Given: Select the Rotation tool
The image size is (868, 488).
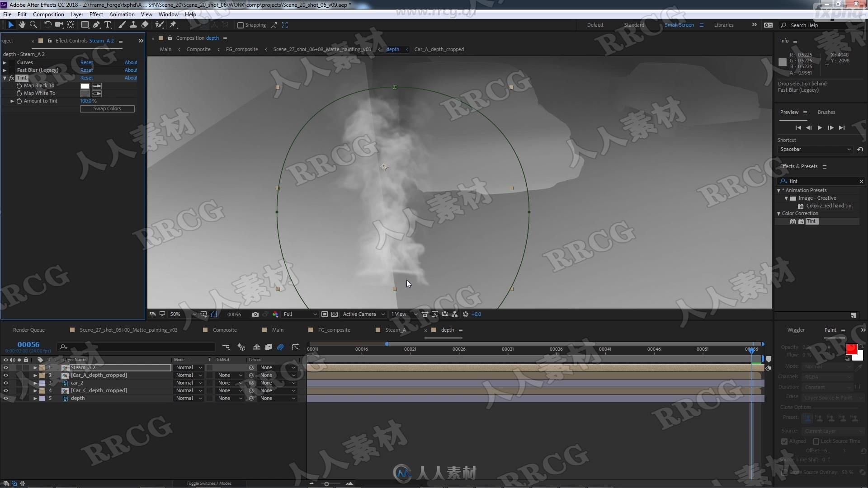Looking at the screenshot, I should (47, 25).
